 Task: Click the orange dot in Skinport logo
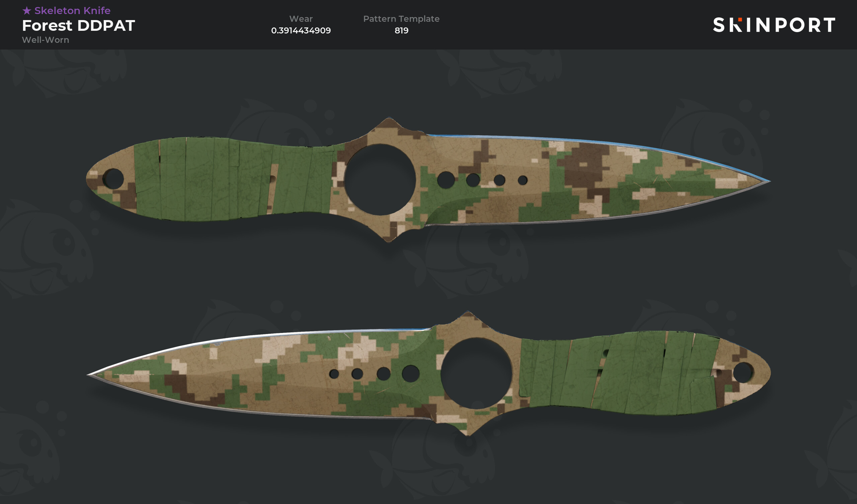[x=740, y=19]
